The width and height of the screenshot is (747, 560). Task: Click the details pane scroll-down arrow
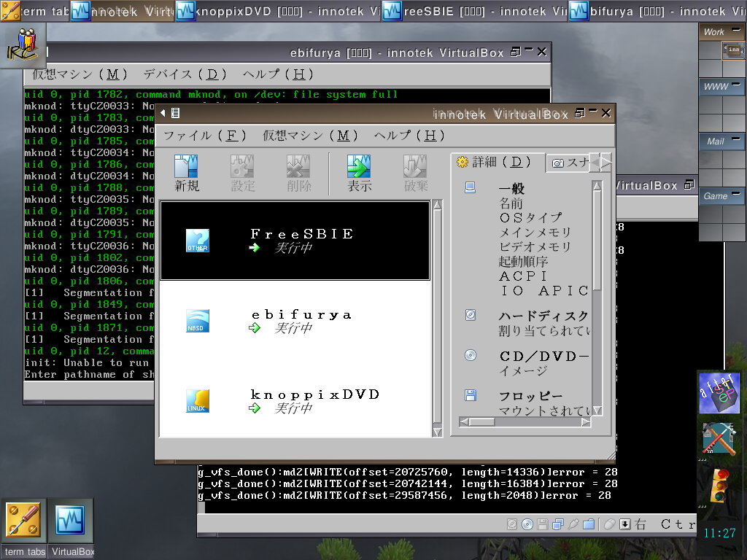(597, 411)
